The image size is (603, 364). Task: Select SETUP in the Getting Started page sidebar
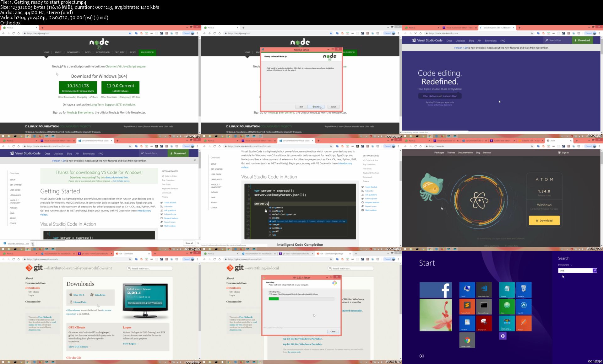tap(13, 180)
